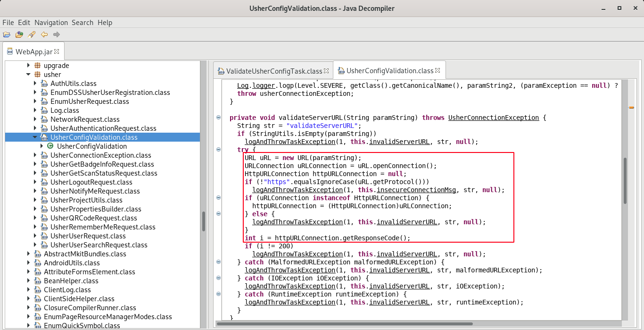Click the Open File toolbar icon
Viewport: 644px width, 330px height.
(7, 34)
